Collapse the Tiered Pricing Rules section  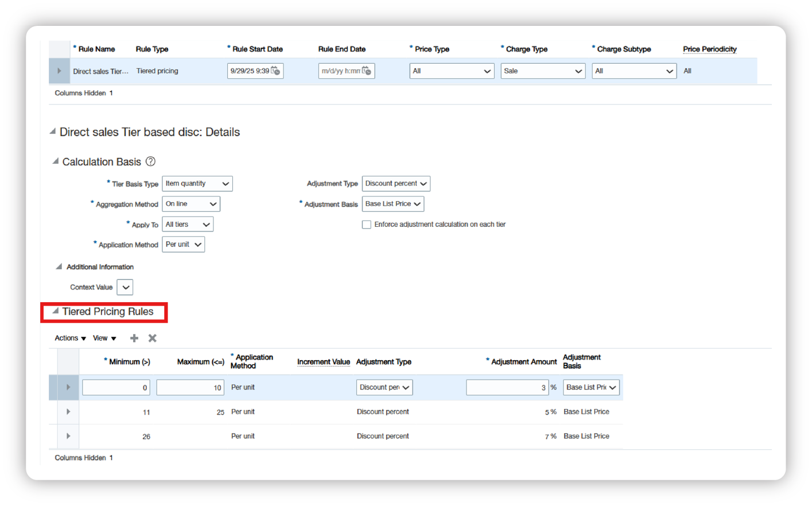click(55, 311)
